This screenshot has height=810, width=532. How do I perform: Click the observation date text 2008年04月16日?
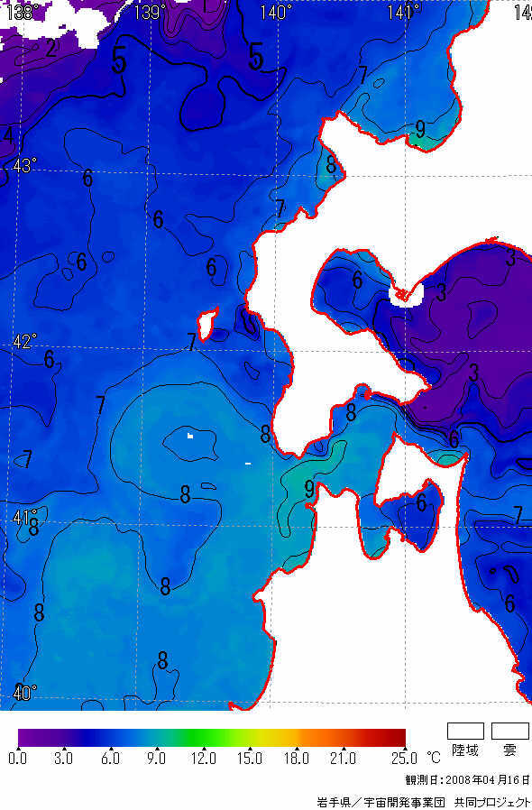(487, 779)
